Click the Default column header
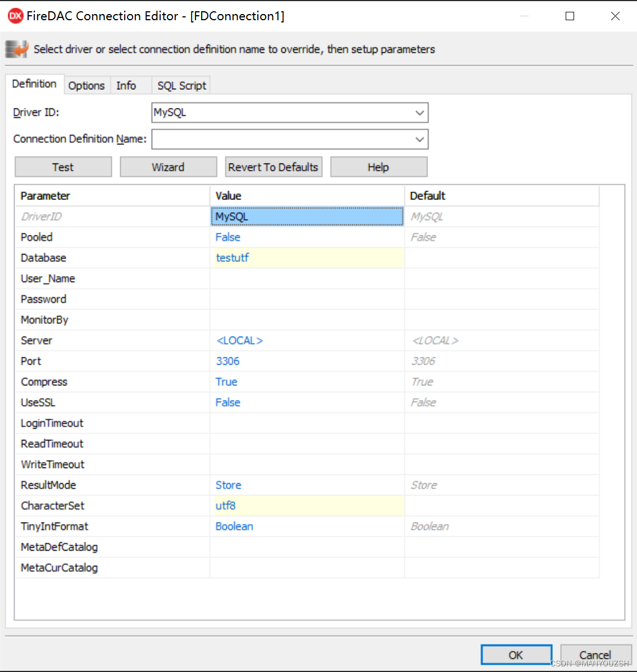Image resolution: width=637 pixels, height=672 pixels. pos(502,196)
